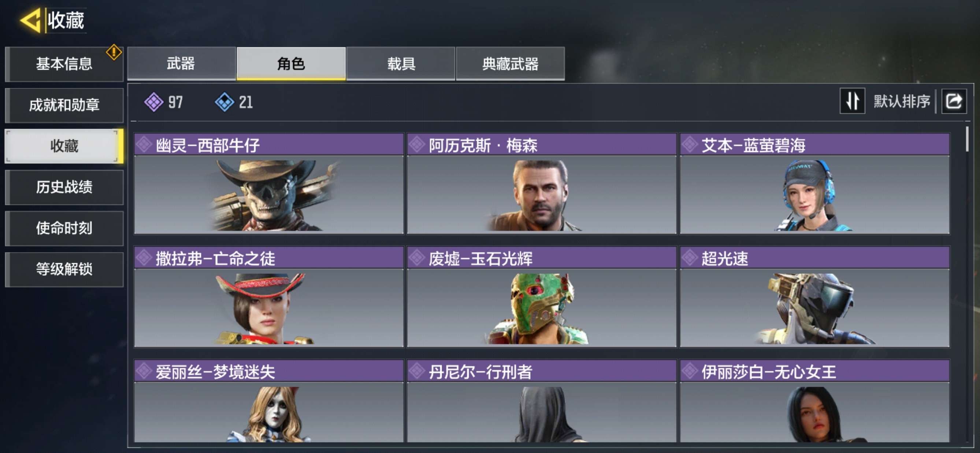Switch to the 武器 tab
This screenshot has height=453, width=980.
(x=182, y=63)
